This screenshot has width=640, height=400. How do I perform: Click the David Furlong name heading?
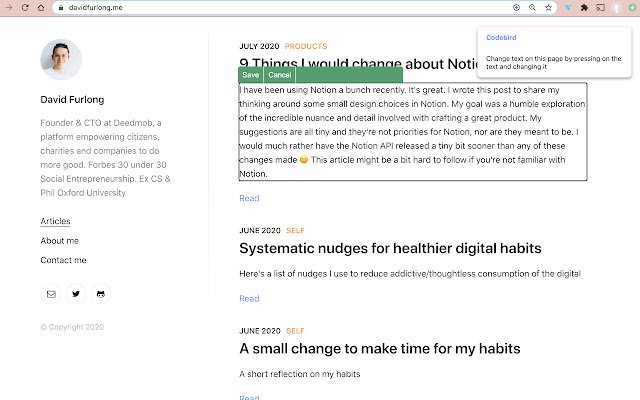[72, 100]
